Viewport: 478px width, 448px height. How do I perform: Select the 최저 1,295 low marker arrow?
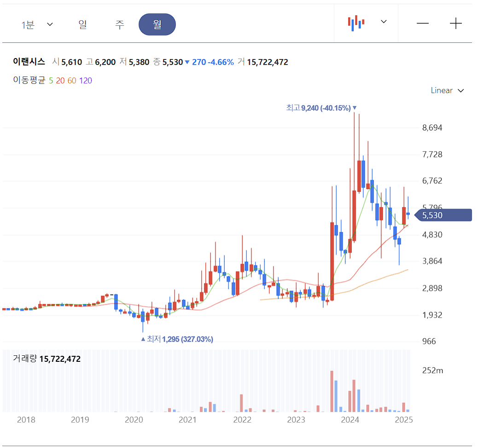point(143,339)
